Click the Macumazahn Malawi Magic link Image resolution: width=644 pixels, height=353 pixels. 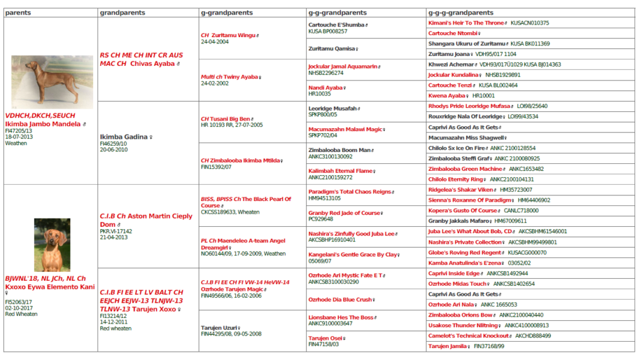pos(345,129)
